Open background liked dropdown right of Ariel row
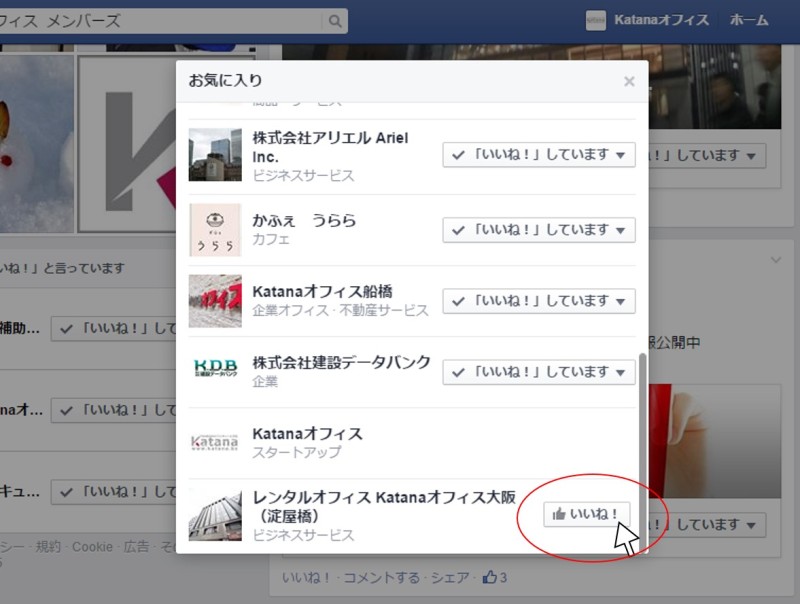This screenshot has width=800, height=604. (707, 156)
